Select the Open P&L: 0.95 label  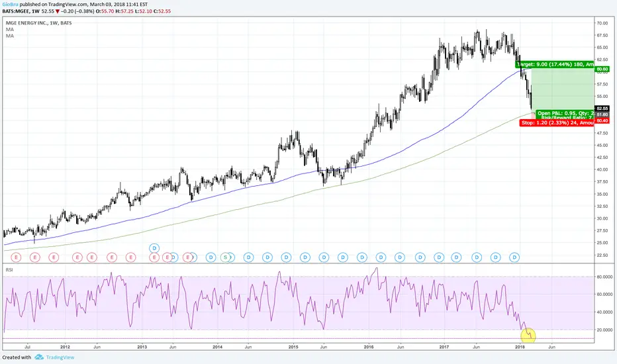point(565,113)
